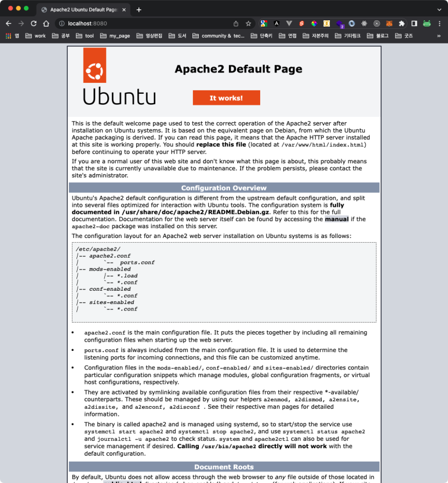The width and height of the screenshot is (448, 483).
Task: Click the sites-enabled entry in config tree
Action: click(112, 302)
